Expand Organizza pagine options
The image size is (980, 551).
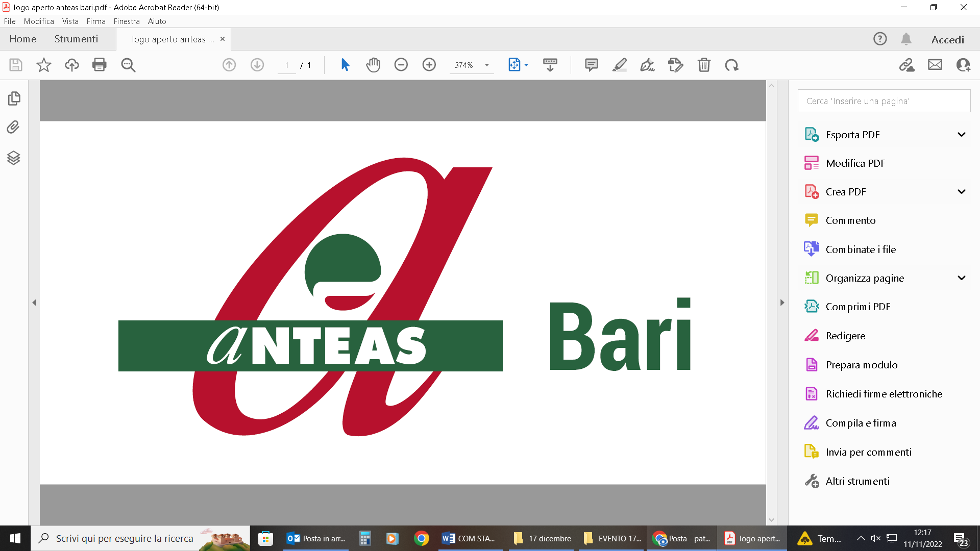pyautogui.click(x=962, y=278)
